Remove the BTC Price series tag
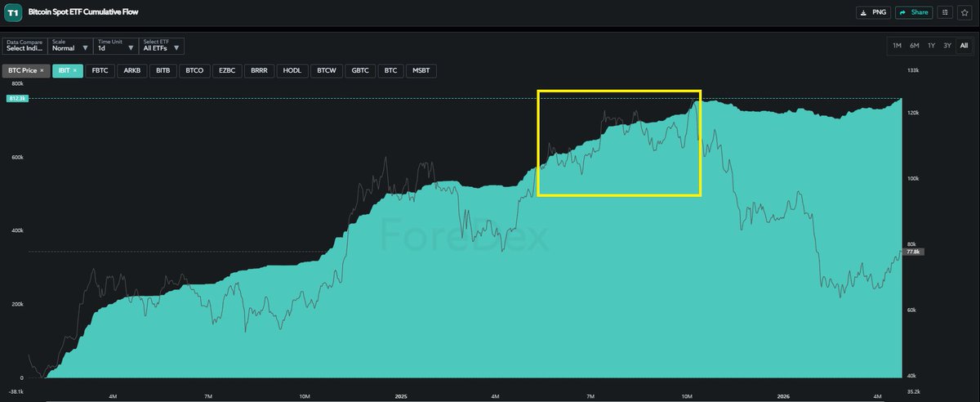Image resolution: width=980 pixels, height=402 pixels. (x=42, y=71)
